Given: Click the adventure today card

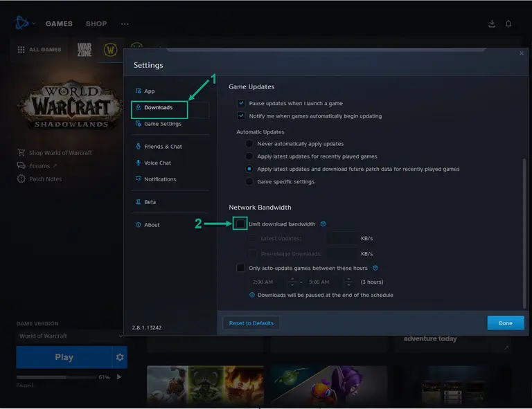Looking at the screenshot, I should pos(452,344).
